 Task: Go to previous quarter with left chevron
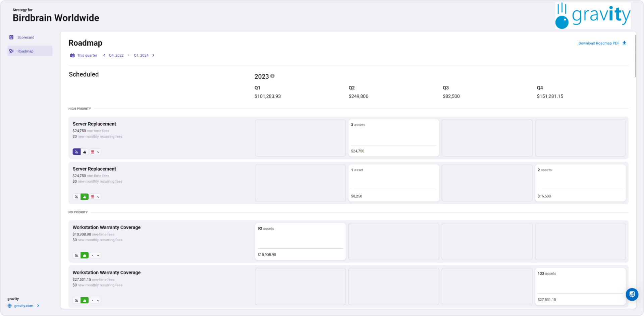104,55
